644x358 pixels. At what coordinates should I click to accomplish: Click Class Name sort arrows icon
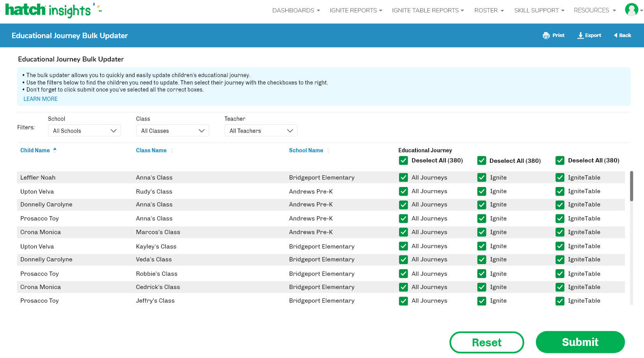point(172,150)
